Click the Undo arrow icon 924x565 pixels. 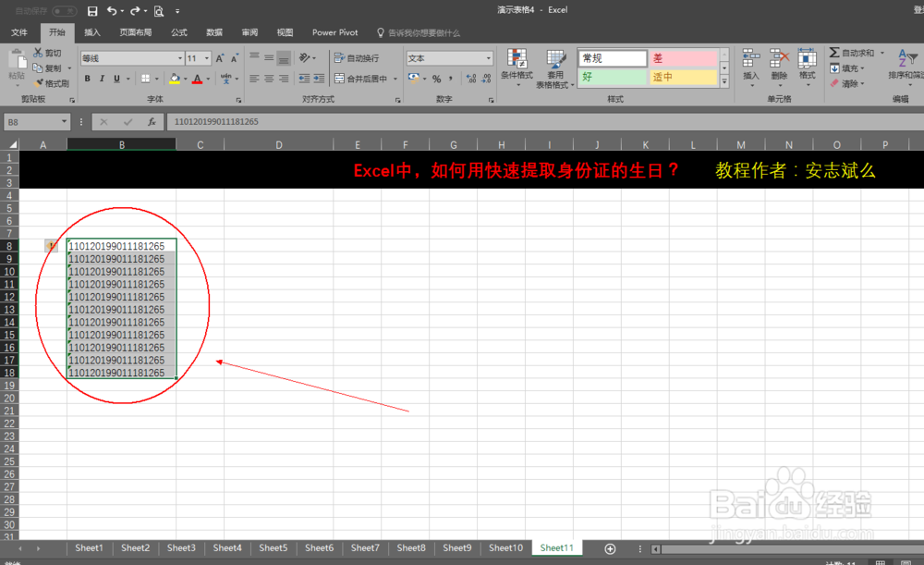(112, 10)
